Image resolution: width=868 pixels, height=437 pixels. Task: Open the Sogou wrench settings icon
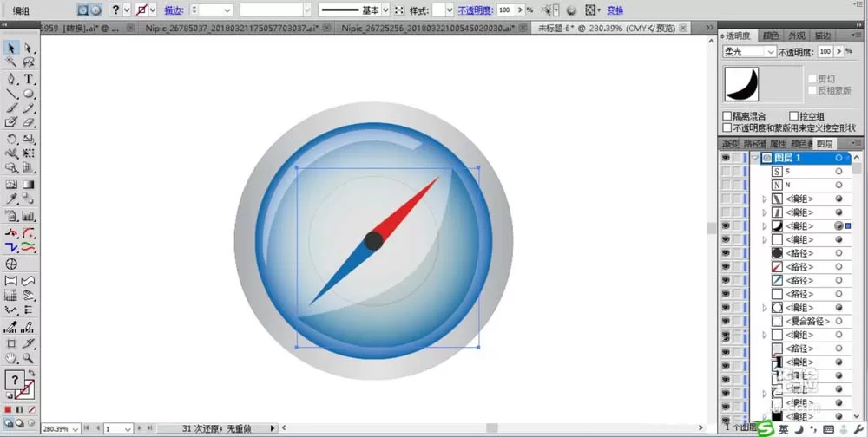tap(858, 429)
